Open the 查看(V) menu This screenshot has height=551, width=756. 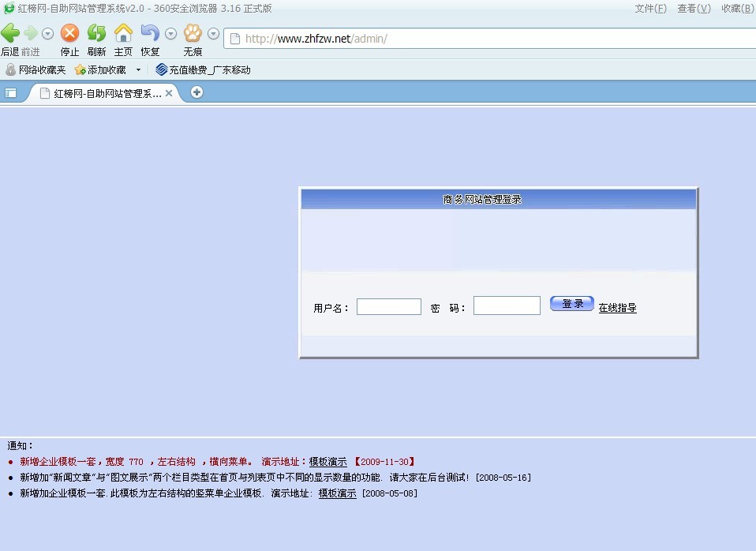coord(694,8)
